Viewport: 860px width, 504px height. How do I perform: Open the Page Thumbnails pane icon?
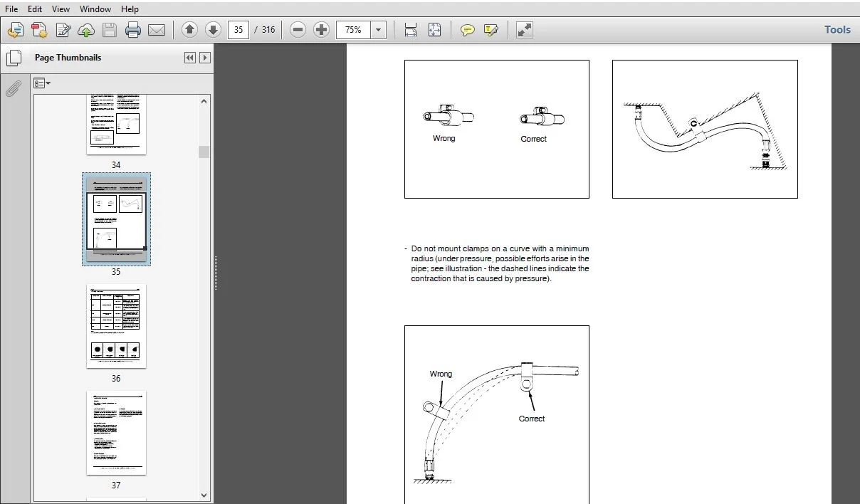tap(14, 58)
